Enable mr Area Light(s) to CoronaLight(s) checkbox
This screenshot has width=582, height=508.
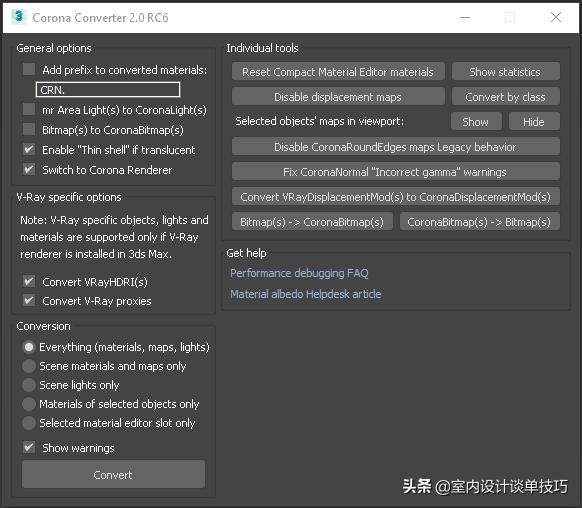[x=29, y=109]
